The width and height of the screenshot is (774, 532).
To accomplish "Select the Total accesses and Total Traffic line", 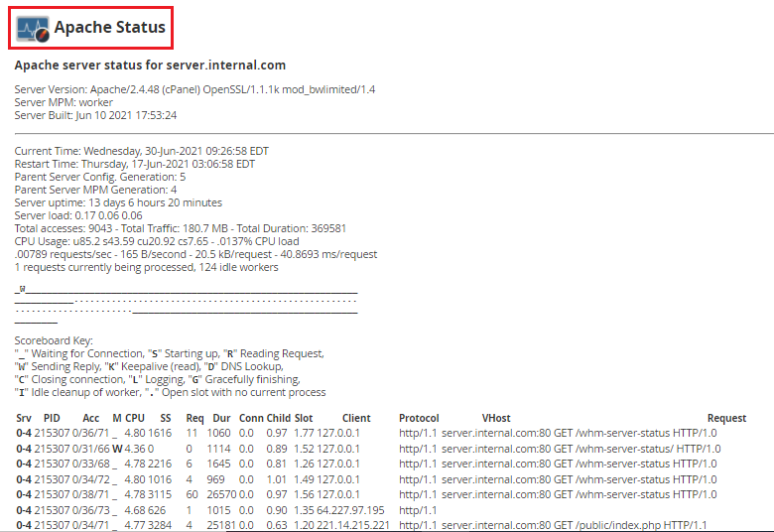I will point(181,228).
